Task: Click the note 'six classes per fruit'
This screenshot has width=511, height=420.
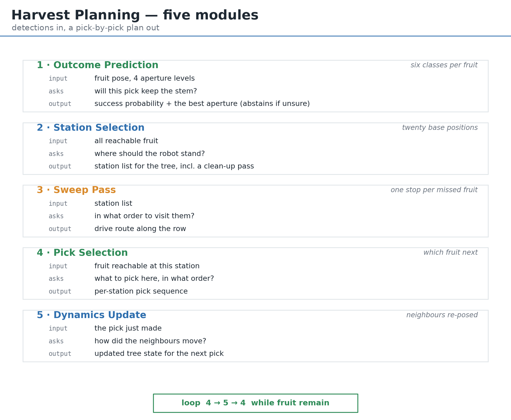Action: 444,65
